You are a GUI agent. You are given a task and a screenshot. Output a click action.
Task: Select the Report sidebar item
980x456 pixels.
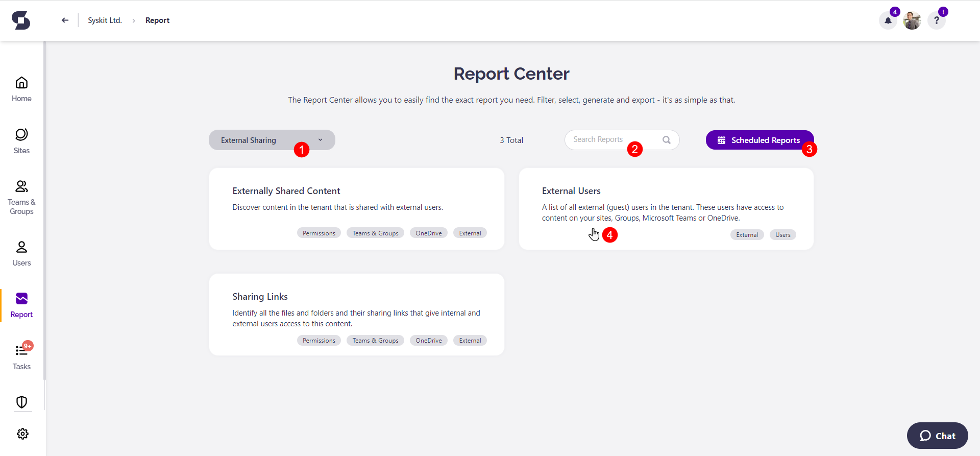(21, 305)
